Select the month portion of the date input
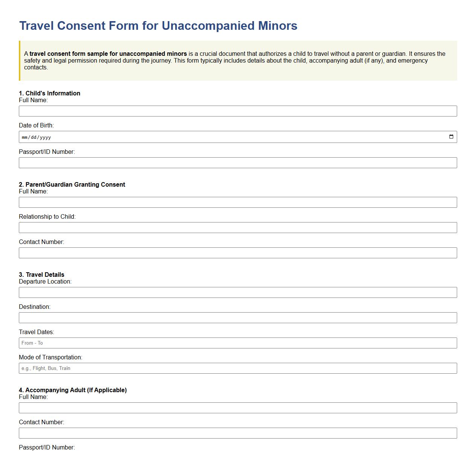The image size is (476, 451). [x=25, y=137]
